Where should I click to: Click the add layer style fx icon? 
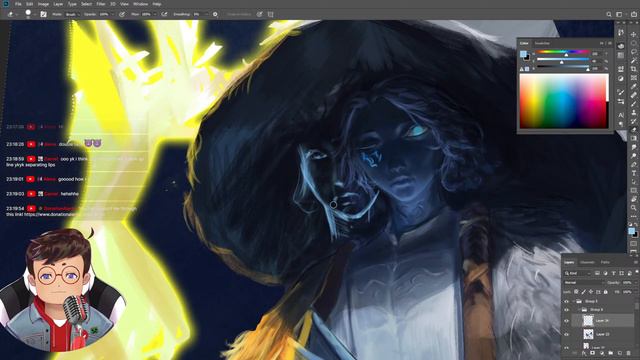coord(584,353)
